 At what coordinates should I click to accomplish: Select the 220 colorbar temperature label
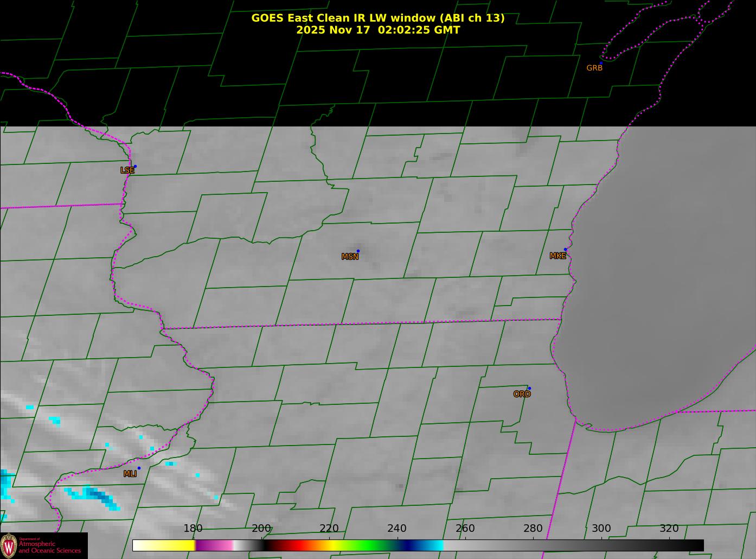[329, 529]
